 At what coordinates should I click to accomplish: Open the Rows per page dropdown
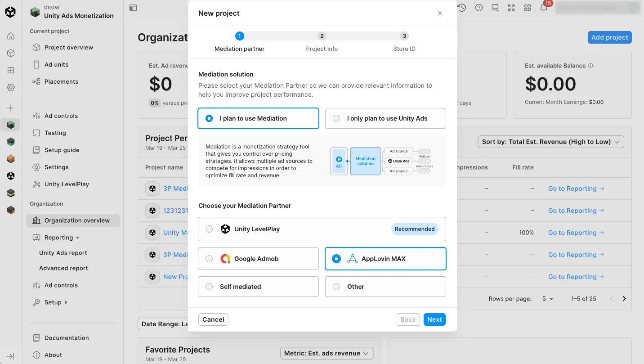(x=547, y=299)
